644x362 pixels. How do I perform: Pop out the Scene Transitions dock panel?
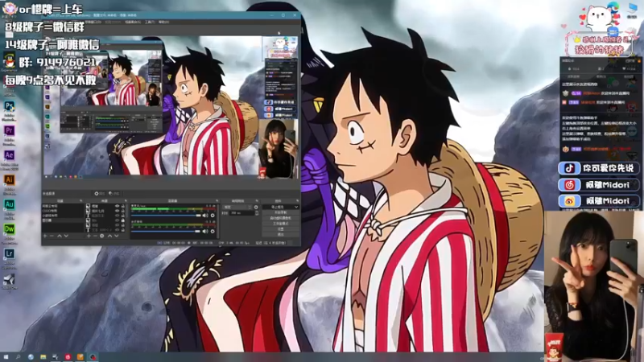[x=257, y=200]
